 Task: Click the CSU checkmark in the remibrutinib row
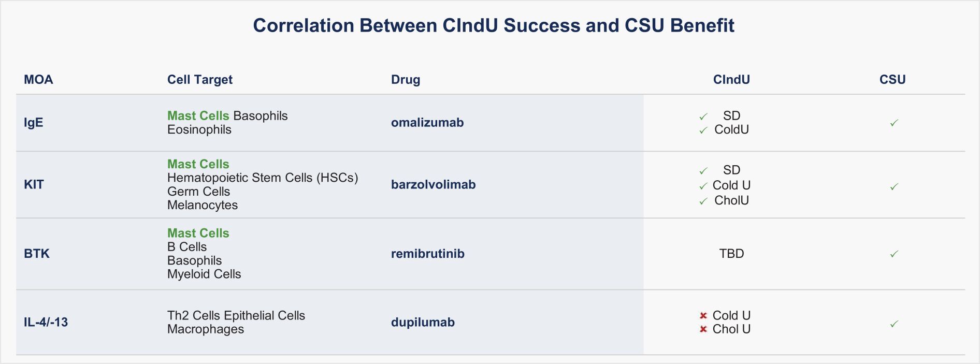894,254
